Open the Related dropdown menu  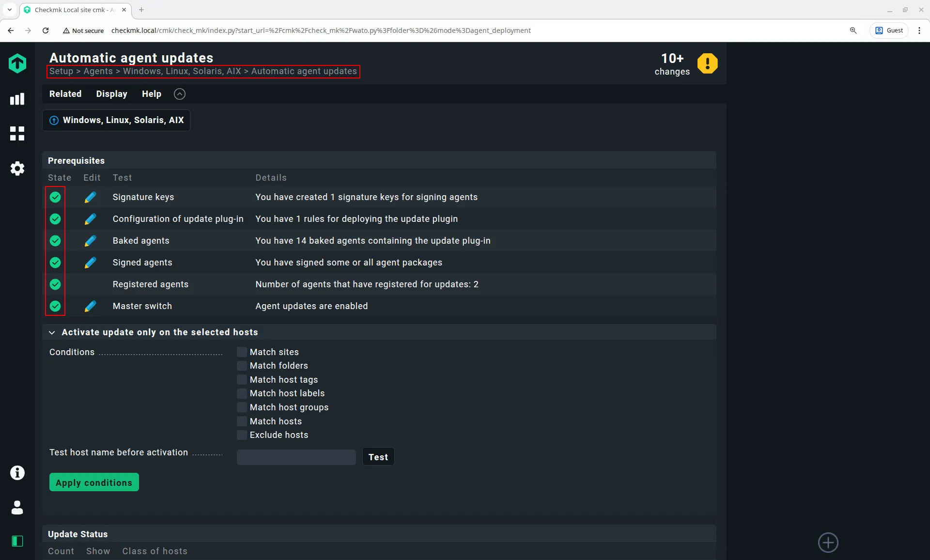pyautogui.click(x=65, y=94)
